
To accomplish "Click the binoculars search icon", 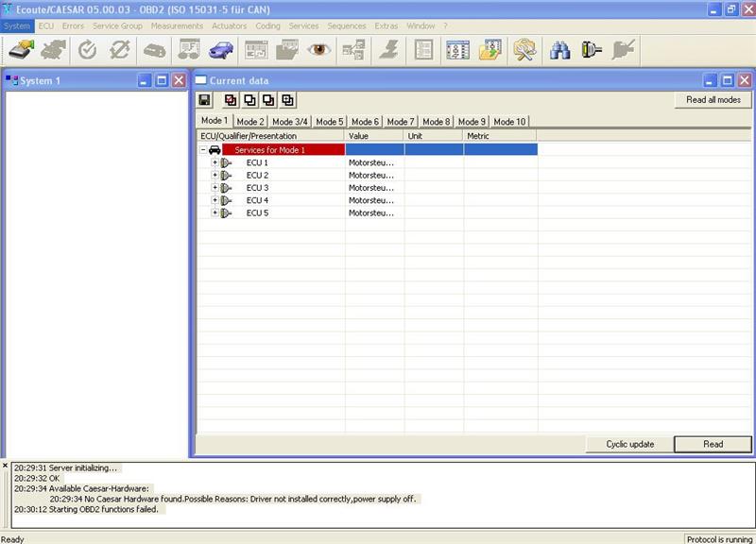I will (x=560, y=50).
